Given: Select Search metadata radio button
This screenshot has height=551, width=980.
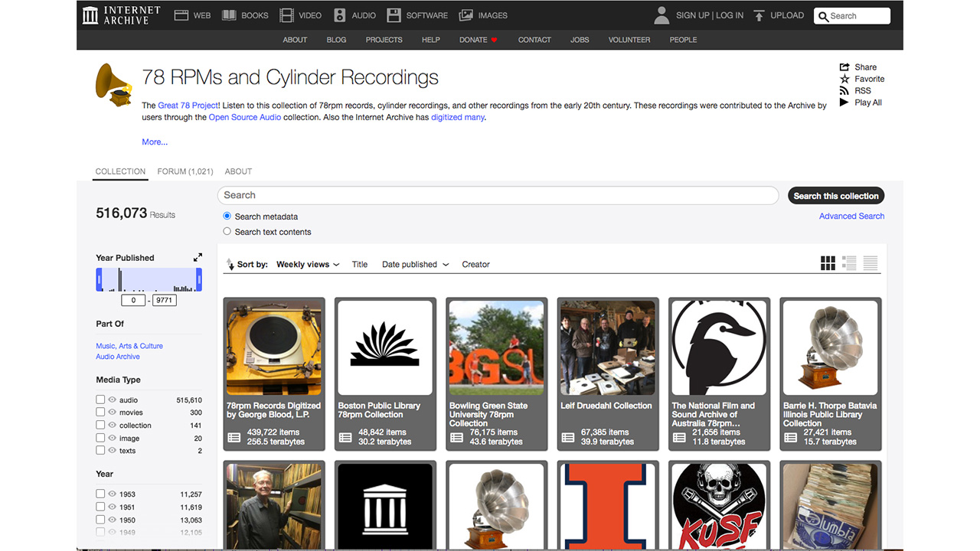Looking at the screenshot, I should pyautogui.click(x=227, y=217).
